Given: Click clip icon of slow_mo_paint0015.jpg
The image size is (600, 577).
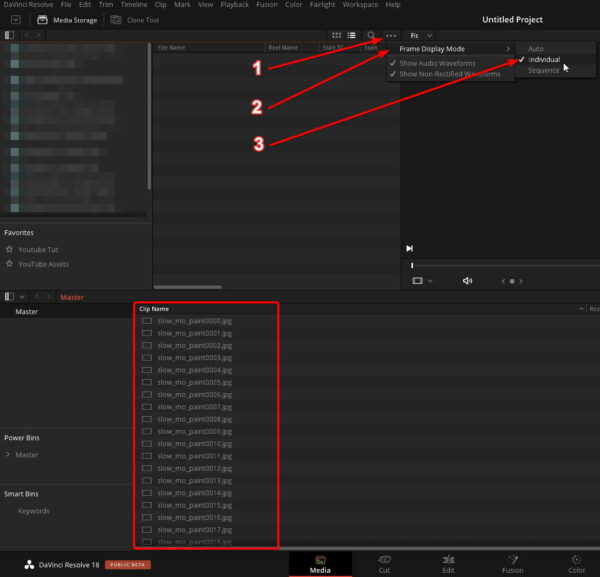Looking at the screenshot, I should (147, 505).
